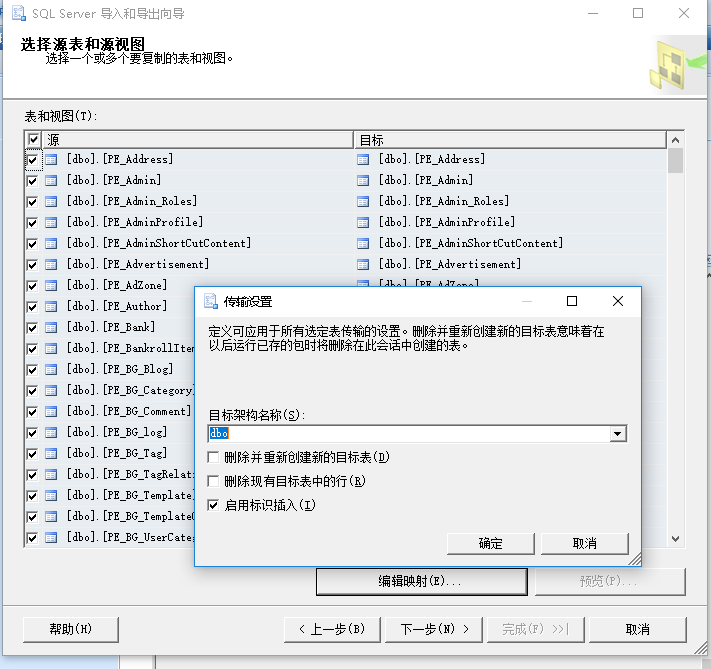711x669 pixels.
Task: Click the destination icon for PE_AdminShortCutContent
Action: [363, 243]
